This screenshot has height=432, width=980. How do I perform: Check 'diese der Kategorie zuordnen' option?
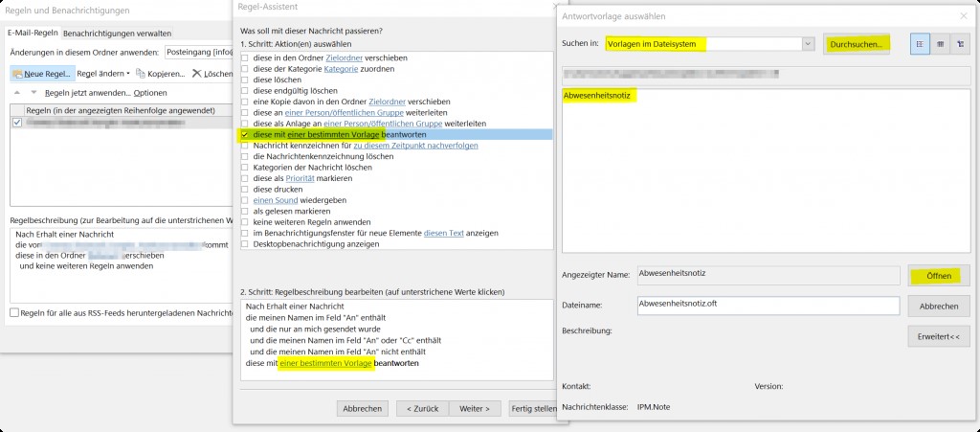[x=246, y=69]
